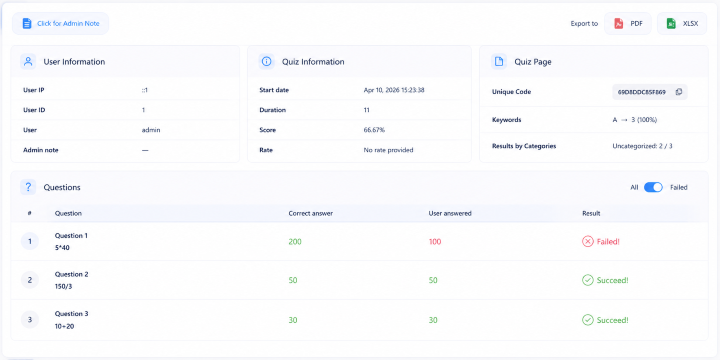This screenshot has width=720, height=360.
Task: Click the User answered column header
Action: (450, 214)
